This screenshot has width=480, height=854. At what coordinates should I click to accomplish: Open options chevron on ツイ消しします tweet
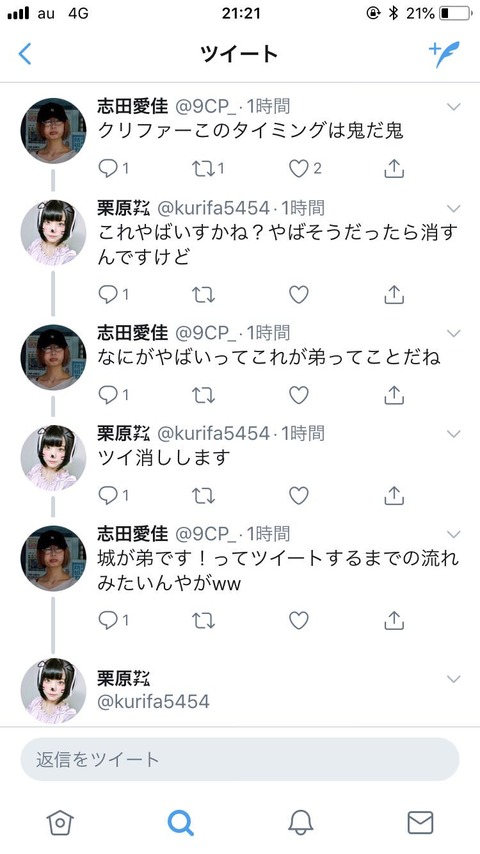point(454,434)
